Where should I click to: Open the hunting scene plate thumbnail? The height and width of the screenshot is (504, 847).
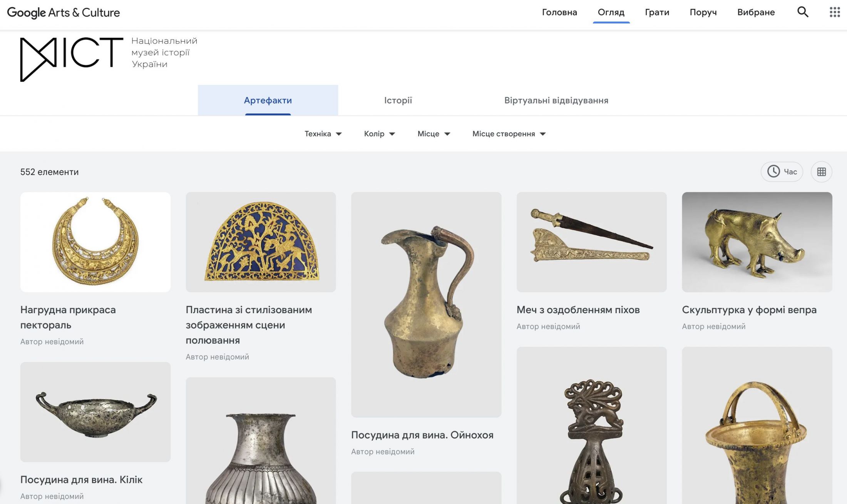(x=261, y=242)
